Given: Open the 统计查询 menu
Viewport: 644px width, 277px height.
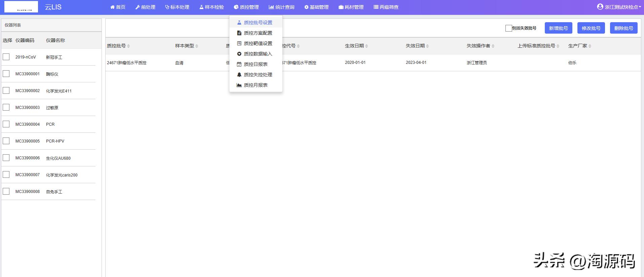Looking at the screenshot, I should [281, 7].
